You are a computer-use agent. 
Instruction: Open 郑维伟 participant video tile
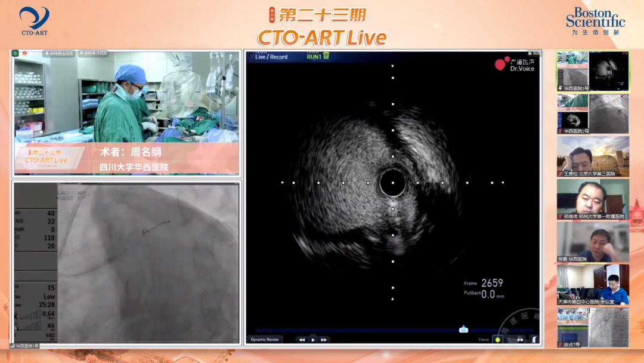point(592,199)
